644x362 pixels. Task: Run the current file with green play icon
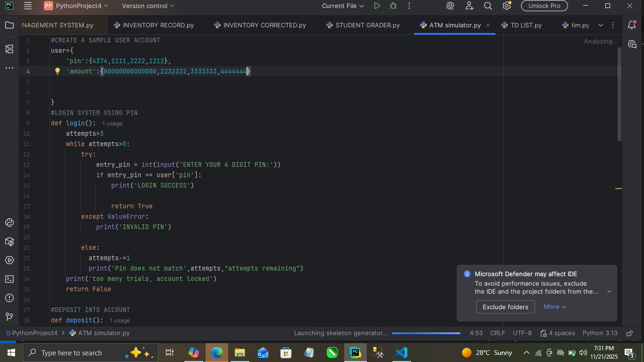(x=377, y=6)
